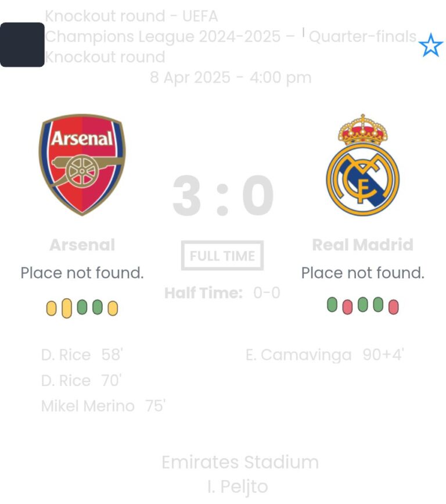
Task: Open D. Rice's 58' goal entry
Action: point(82,355)
